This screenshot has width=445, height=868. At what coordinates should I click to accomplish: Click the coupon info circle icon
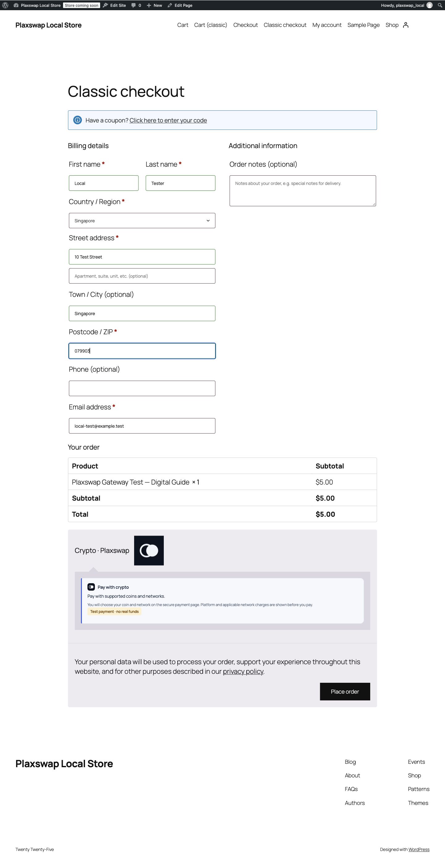pyautogui.click(x=78, y=120)
